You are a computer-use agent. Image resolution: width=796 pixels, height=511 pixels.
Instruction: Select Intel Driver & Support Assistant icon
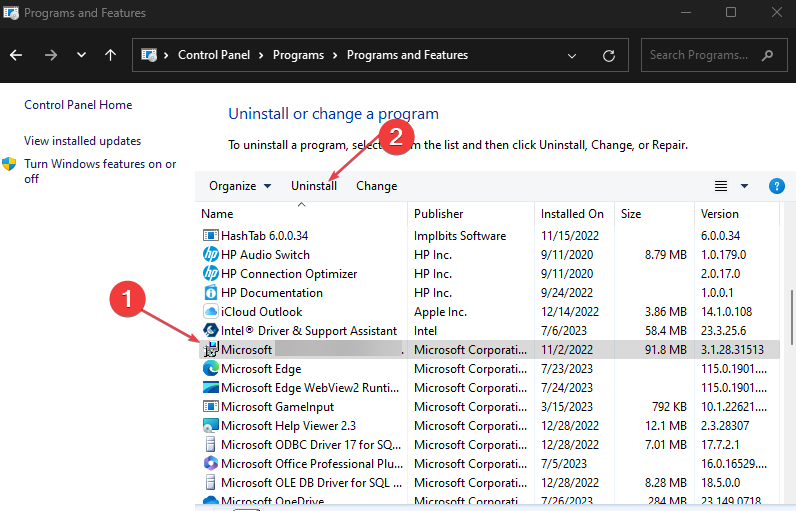coord(210,330)
